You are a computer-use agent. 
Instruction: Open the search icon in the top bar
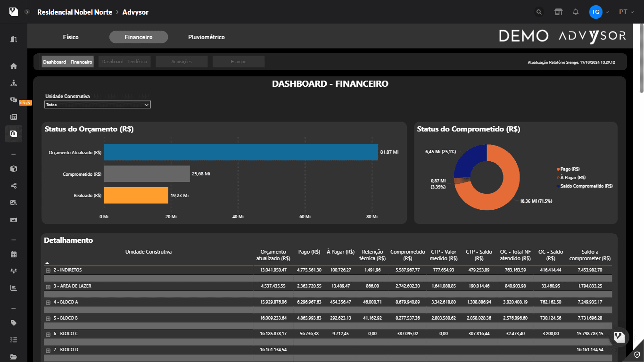(539, 12)
